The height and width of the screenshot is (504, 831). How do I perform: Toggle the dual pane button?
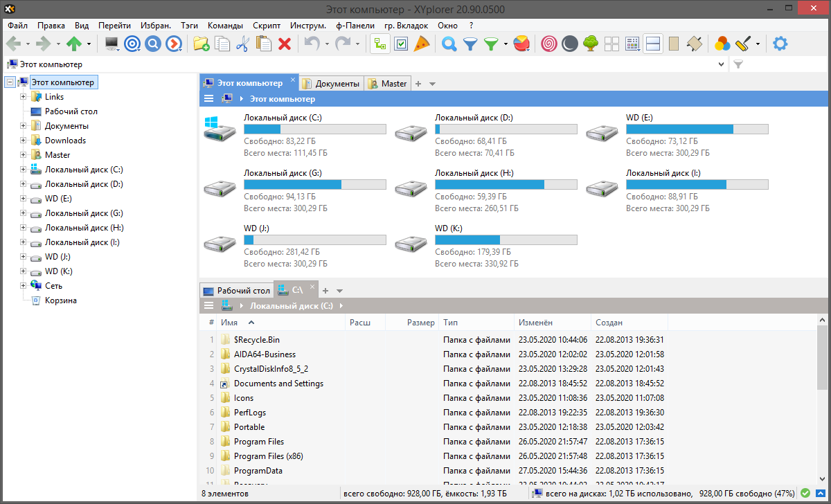pos(652,44)
